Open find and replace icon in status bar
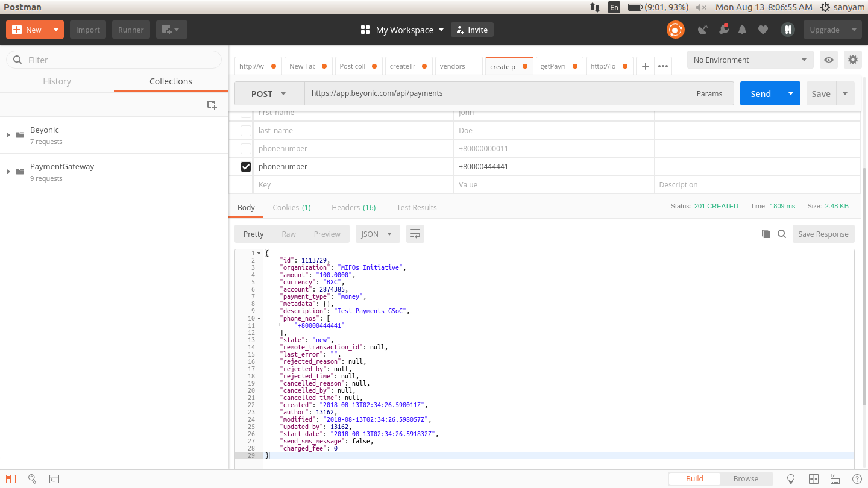Viewport: 868px width, 488px height. point(33,479)
